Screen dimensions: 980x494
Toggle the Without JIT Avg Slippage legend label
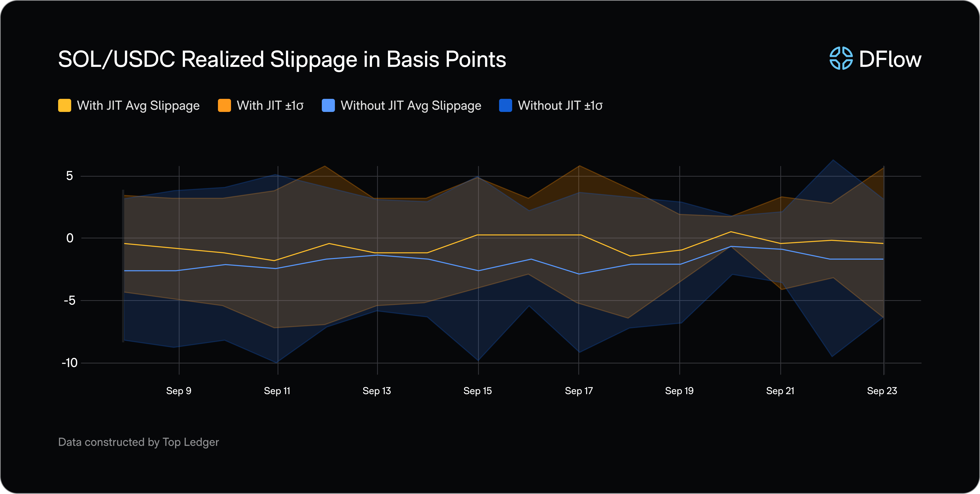[x=411, y=105]
